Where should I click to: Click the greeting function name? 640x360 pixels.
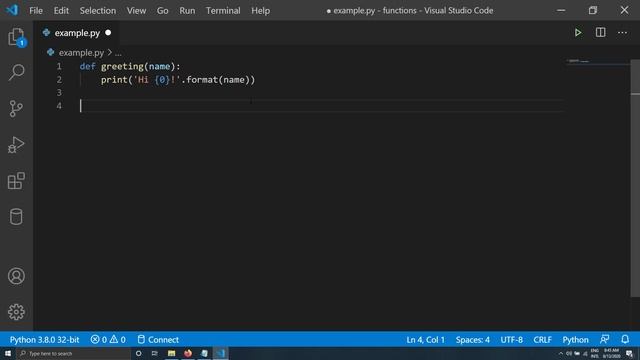tap(122, 66)
